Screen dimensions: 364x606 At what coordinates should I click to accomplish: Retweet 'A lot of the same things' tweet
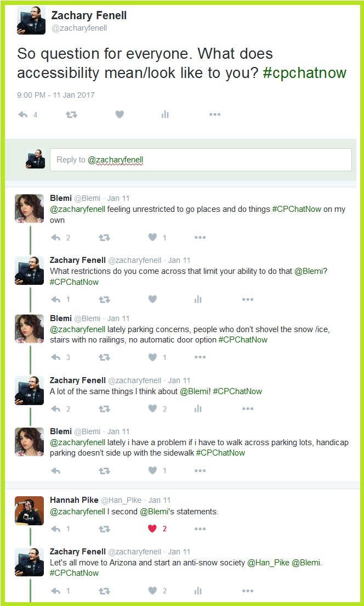click(x=104, y=408)
